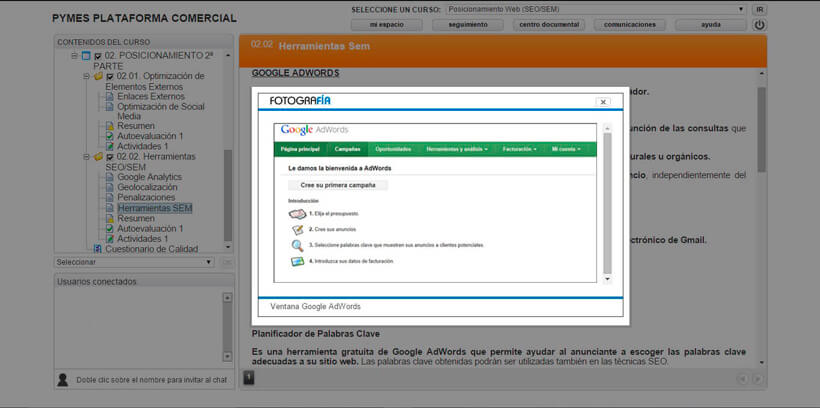Viewport: 820px width, 408px height.
Task: Click the folder icon of 02.01 Optimización de Elementos Externos
Action: [x=98, y=76]
